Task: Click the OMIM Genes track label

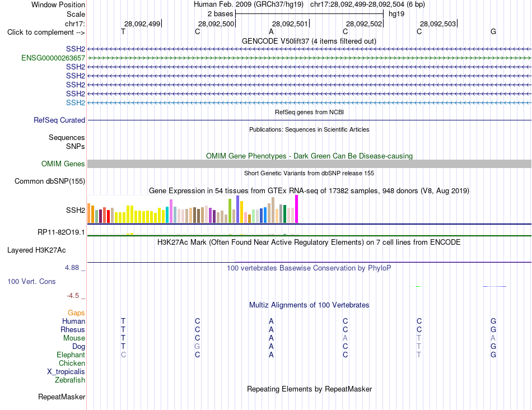Action: (x=63, y=164)
